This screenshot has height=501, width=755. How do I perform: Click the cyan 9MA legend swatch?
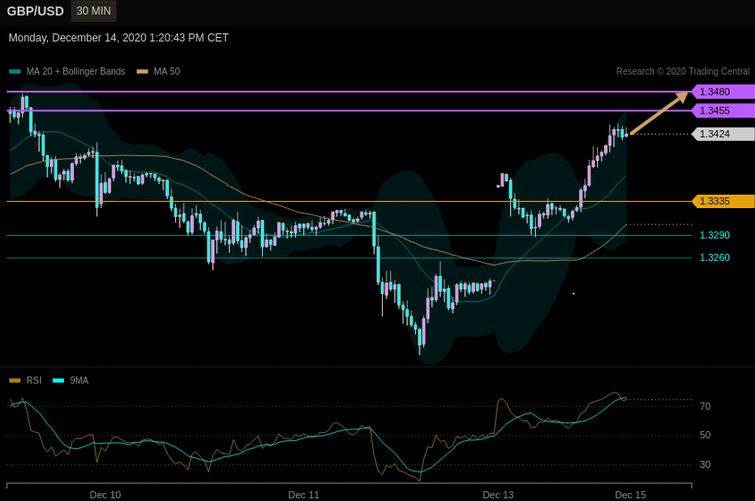coord(58,381)
